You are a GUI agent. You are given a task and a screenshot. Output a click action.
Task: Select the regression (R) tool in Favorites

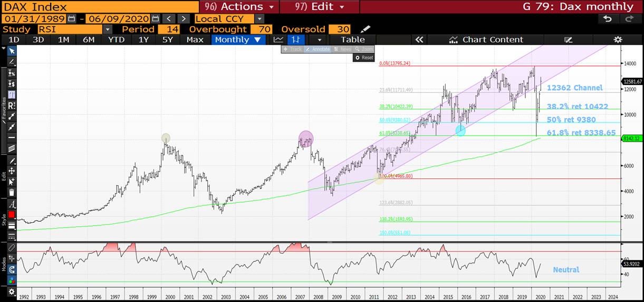pos(12,106)
